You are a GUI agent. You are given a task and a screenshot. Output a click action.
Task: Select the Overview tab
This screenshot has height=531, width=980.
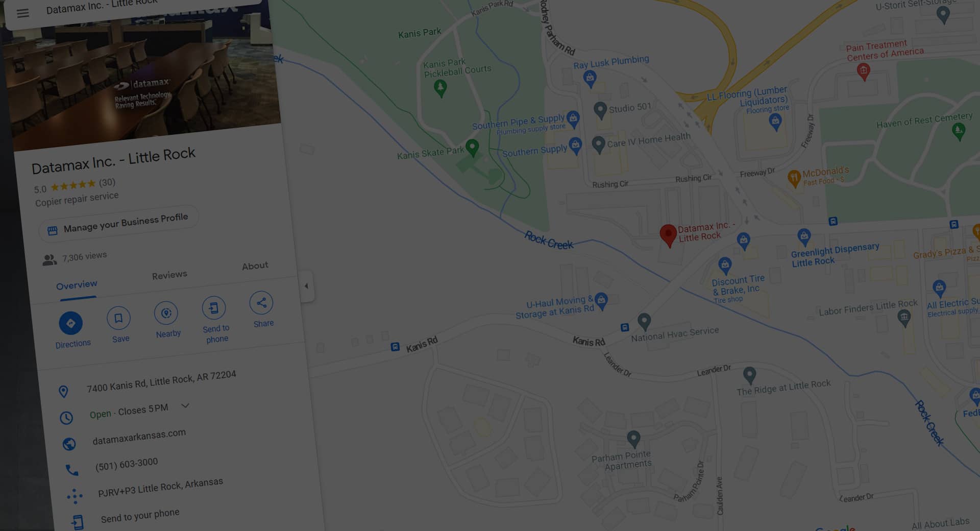coord(77,285)
